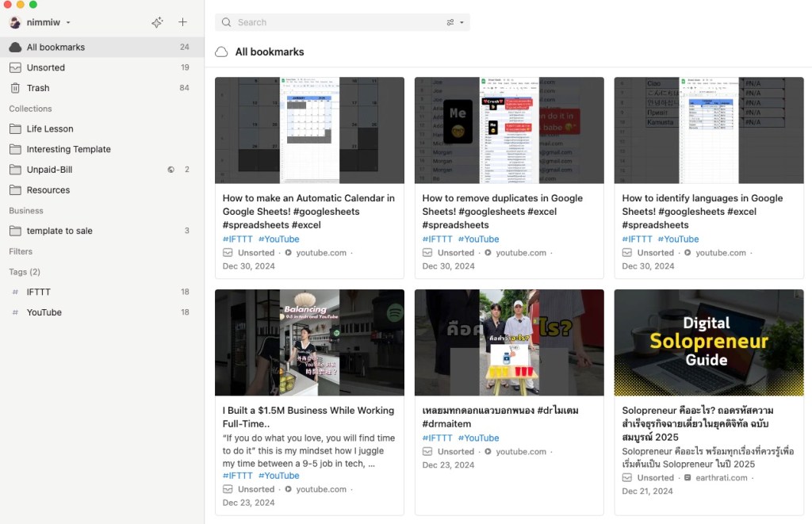This screenshot has height=524, width=812.
Task: Open the identify languages bookmark thumbnail
Action: coord(709,131)
